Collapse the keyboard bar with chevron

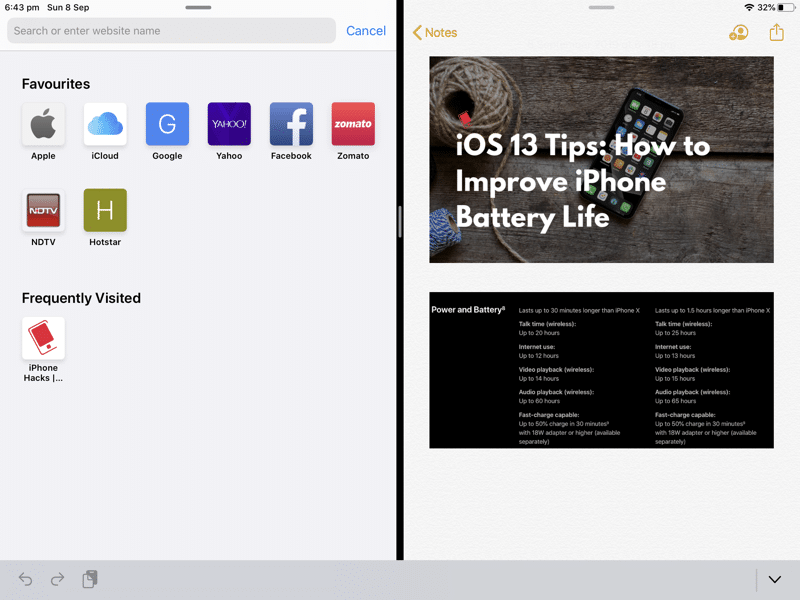[x=775, y=580]
